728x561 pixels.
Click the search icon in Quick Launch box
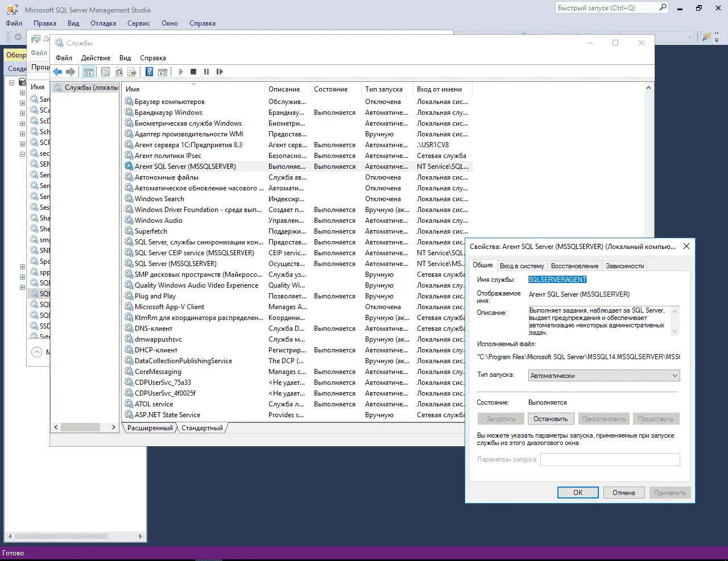coord(663,7)
